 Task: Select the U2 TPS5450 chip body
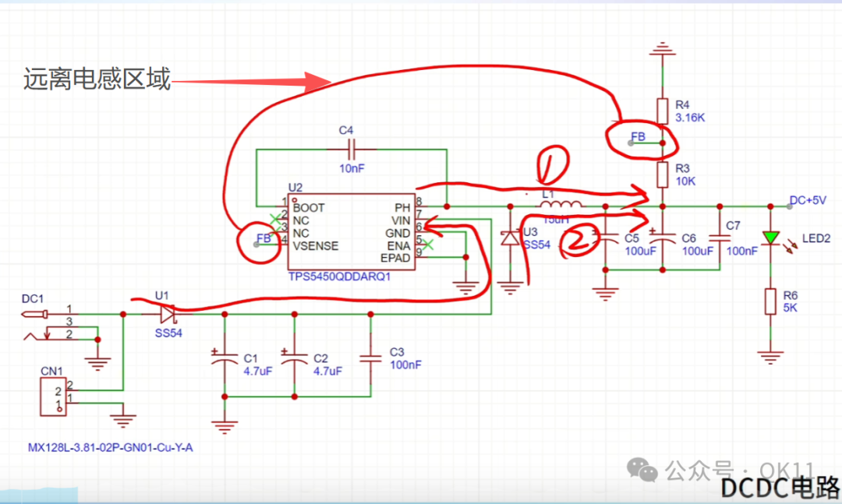click(352, 232)
